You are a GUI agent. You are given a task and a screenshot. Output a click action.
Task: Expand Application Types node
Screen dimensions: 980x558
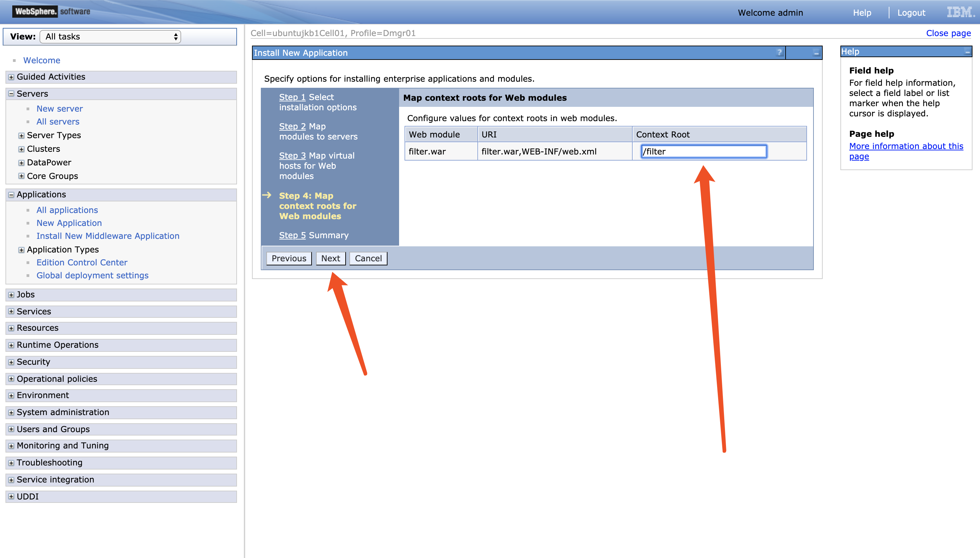point(21,250)
